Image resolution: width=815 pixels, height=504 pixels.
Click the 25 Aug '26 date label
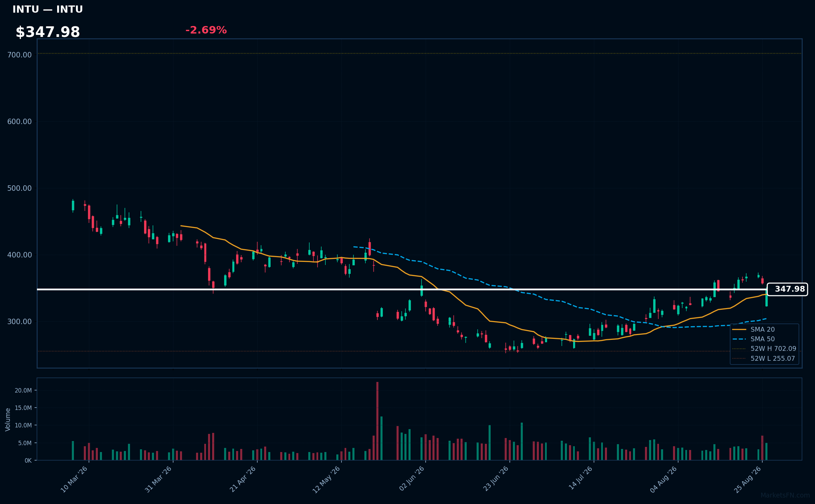coord(748,479)
